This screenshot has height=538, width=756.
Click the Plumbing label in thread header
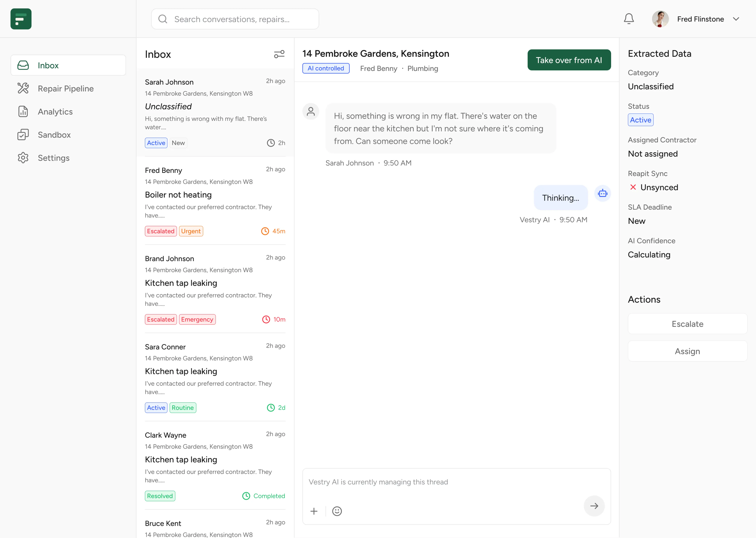[422, 69]
